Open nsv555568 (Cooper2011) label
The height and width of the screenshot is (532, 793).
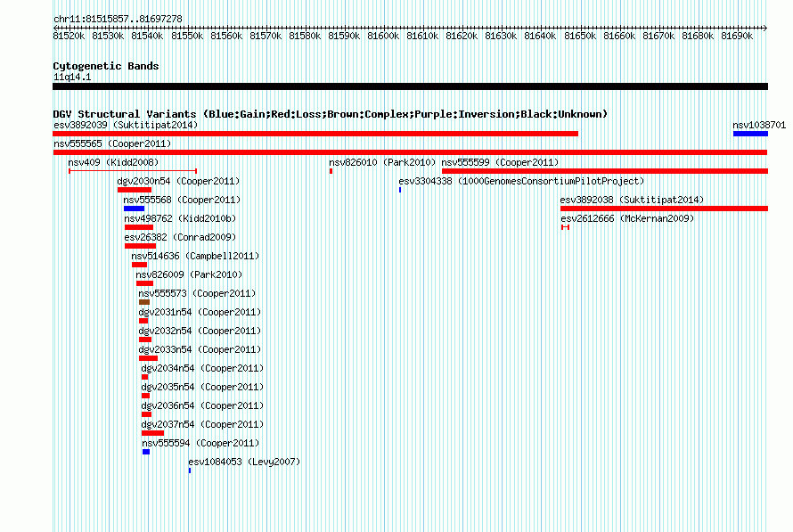click(x=182, y=200)
